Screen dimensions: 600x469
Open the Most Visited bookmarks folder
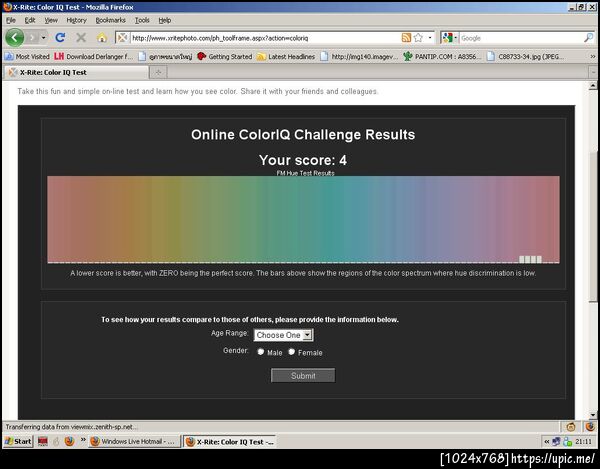pos(27,57)
